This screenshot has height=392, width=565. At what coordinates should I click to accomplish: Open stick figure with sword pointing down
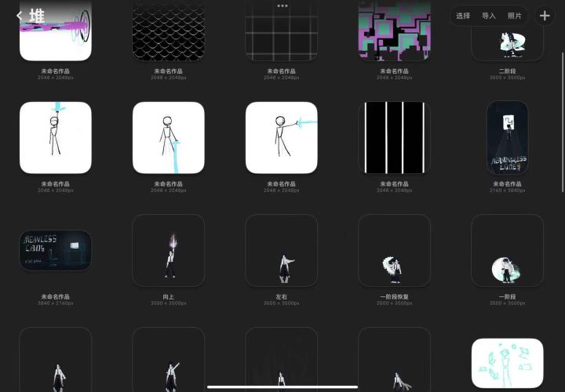click(169, 137)
